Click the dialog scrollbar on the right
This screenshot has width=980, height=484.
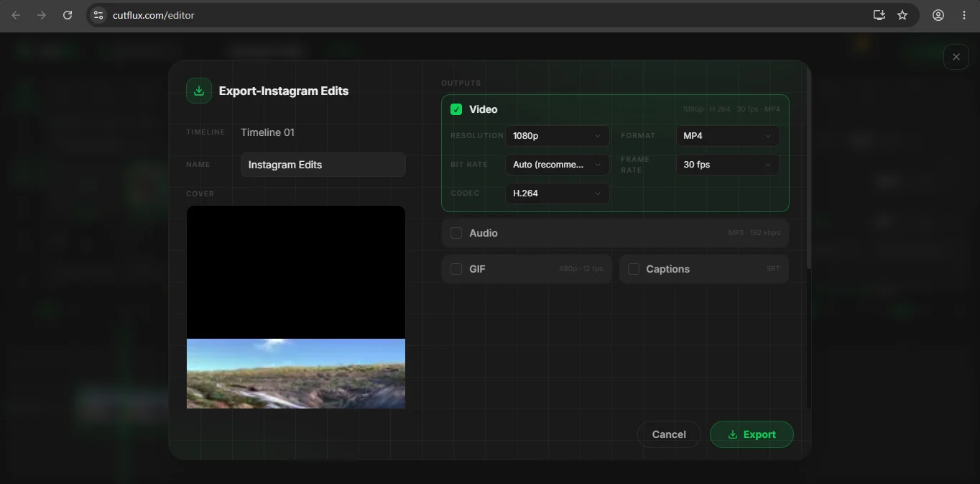(x=809, y=169)
